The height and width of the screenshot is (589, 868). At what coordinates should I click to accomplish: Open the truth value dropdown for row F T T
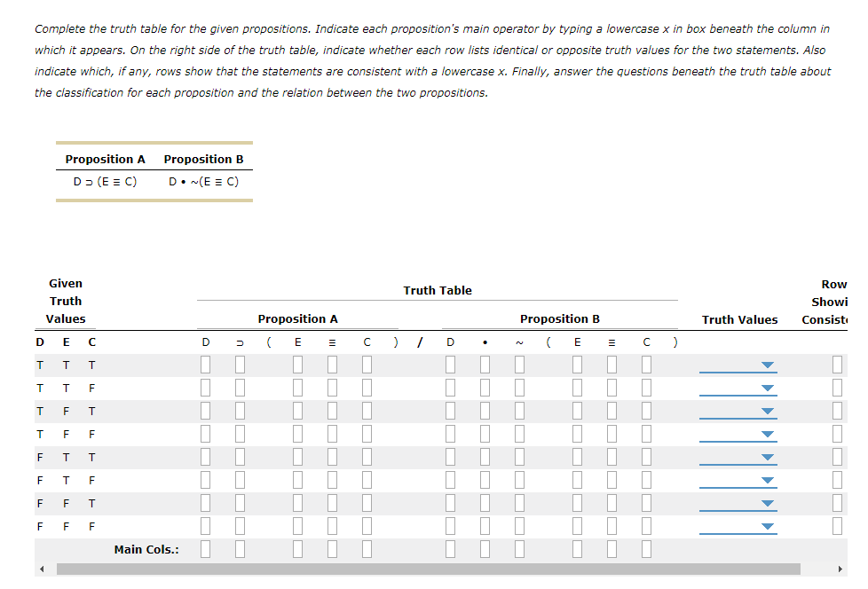[765, 457]
